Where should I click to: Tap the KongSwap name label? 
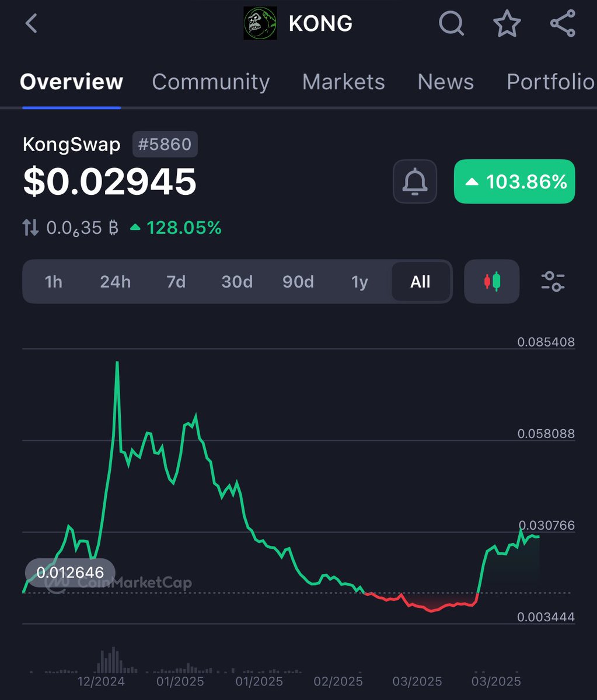coord(71,144)
